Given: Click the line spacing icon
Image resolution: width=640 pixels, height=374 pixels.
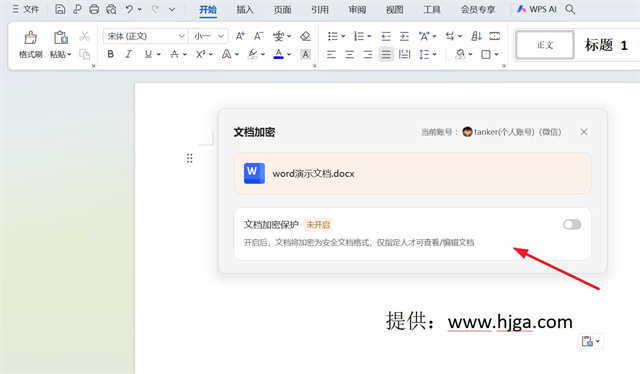Looking at the screenshot, I should (424, 54).
